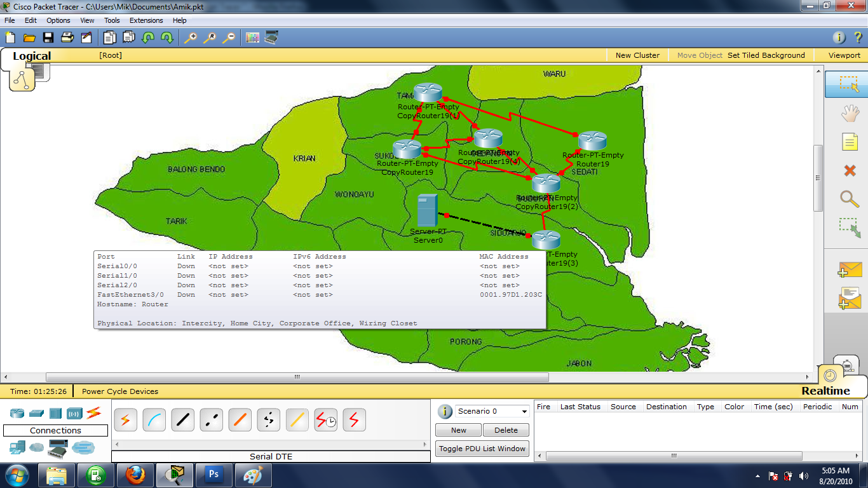This screenshot has height=488, width=868.
Task: Pick the Serial DTE red cable
Action: coord(354,420)
